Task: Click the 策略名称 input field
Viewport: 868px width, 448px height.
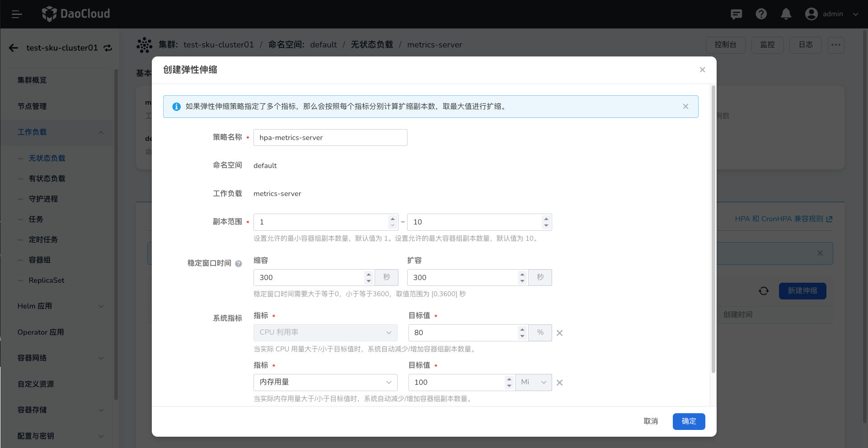Action: click(x=330, y=137)
